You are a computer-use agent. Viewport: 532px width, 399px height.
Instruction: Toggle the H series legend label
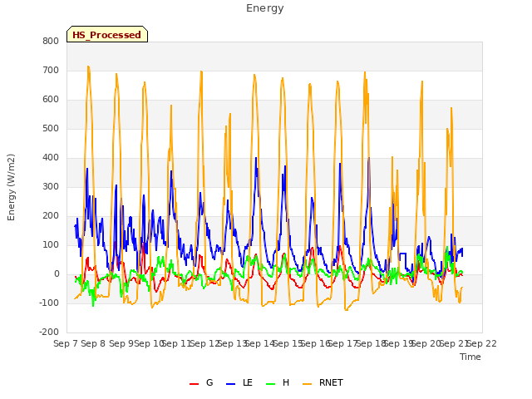[x=286, y=382]
